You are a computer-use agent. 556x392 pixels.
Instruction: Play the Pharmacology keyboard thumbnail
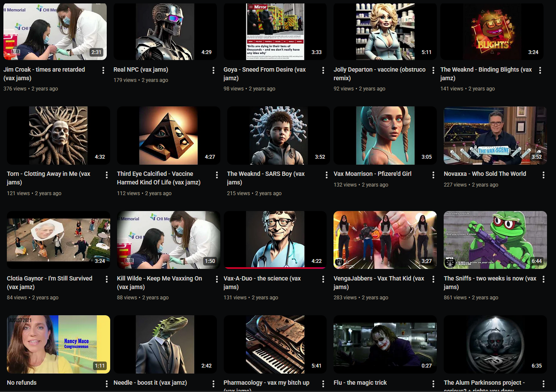tap(275, 344)
